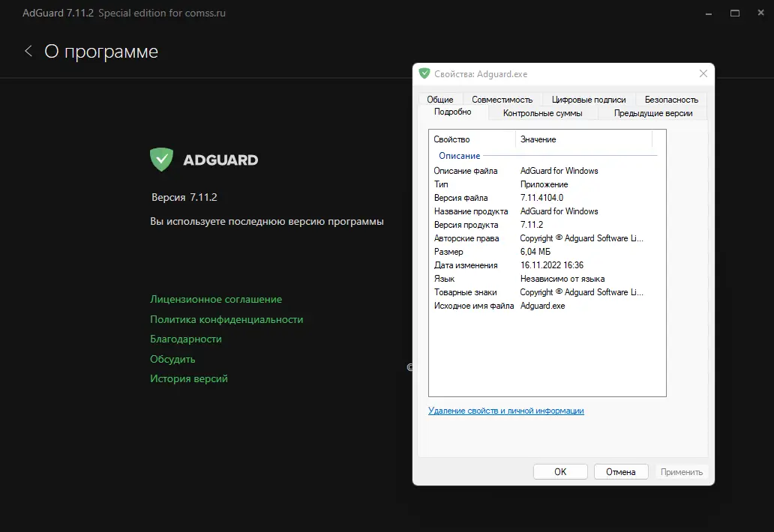Click Версия 7.11.2 text in AdGuard window
Image resolution: width=774 pixels, height=532 pixels.
pyautogui.click(x=184, y=197)
